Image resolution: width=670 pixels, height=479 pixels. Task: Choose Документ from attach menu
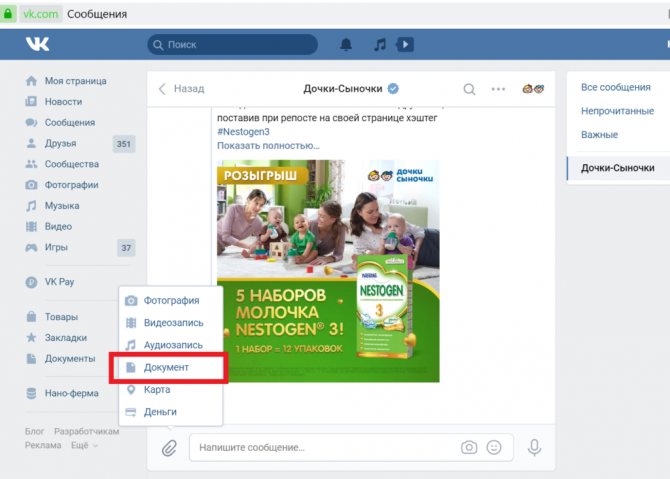170,367
